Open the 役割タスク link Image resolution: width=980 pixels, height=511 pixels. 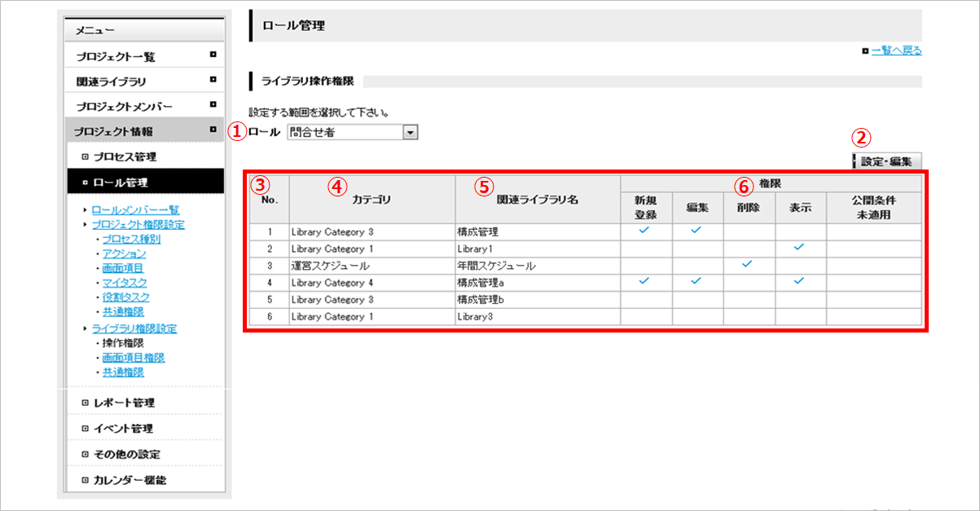pyautogui.click(x=126, y=297)
